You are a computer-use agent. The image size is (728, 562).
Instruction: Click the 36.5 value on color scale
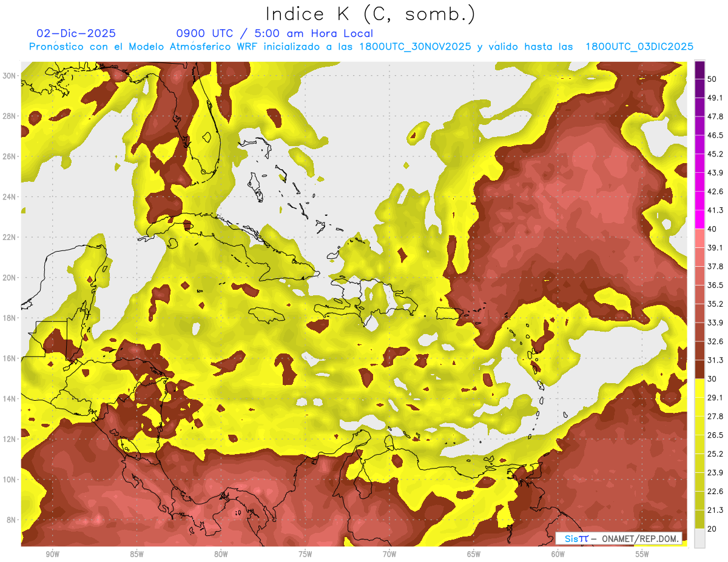[716, 285]
